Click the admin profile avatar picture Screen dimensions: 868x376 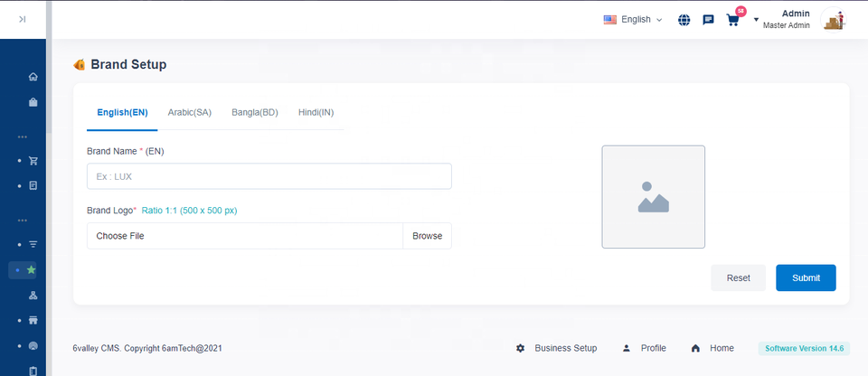click(833, 20)
